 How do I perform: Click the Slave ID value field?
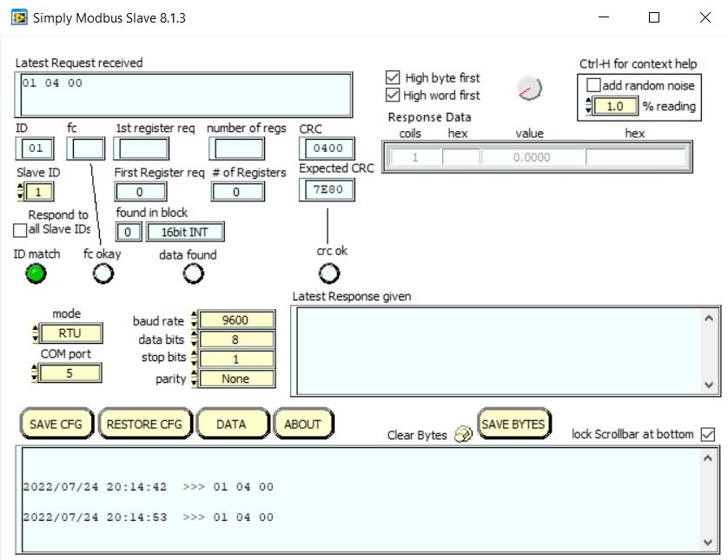(x=39, y=192)
